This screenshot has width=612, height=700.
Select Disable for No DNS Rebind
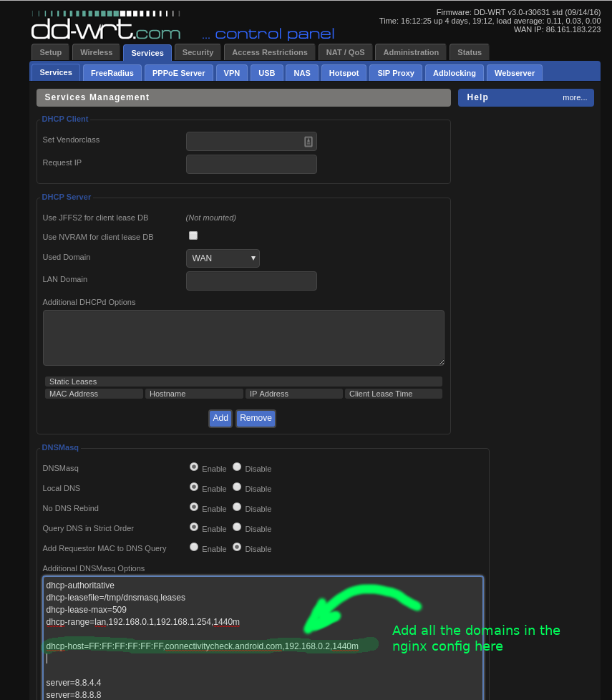click(x=237, y=507)
